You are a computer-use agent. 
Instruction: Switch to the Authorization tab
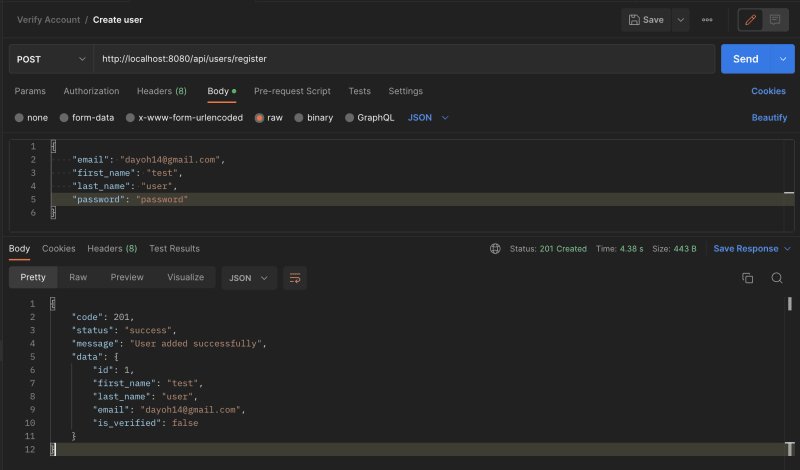pos(91,91)
